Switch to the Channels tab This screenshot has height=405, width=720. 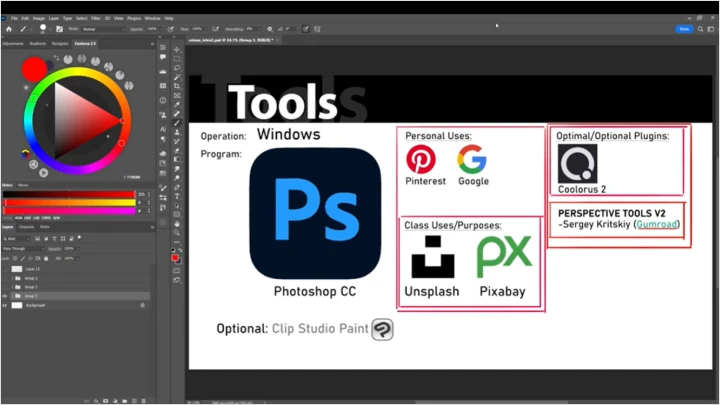(26, 227)
